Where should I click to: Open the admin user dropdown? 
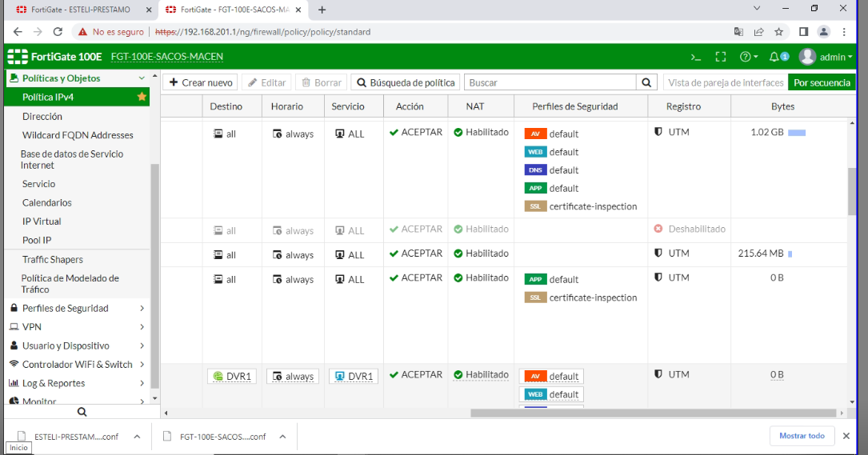click(x=827, y=57)
